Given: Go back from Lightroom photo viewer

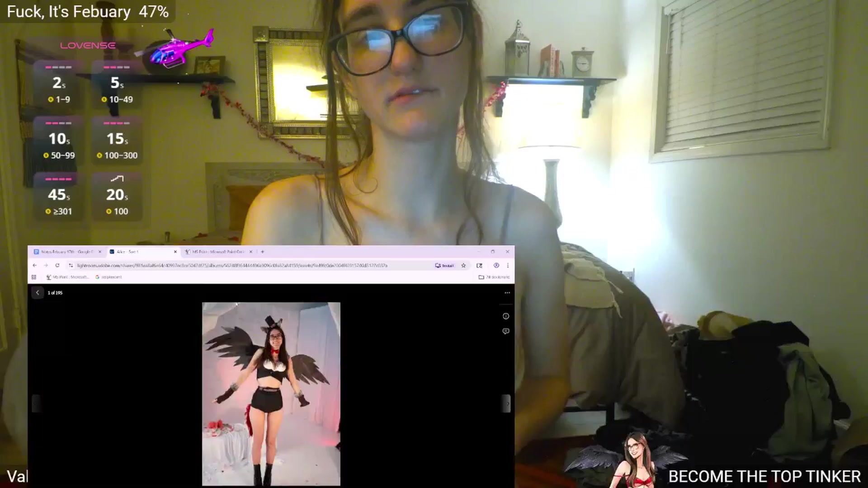Looking at the screenshot, I should tap(38, 293).
